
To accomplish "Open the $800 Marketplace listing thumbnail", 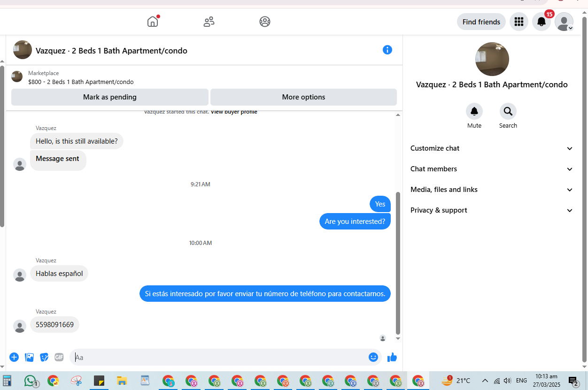I will (x=17, y=76).
